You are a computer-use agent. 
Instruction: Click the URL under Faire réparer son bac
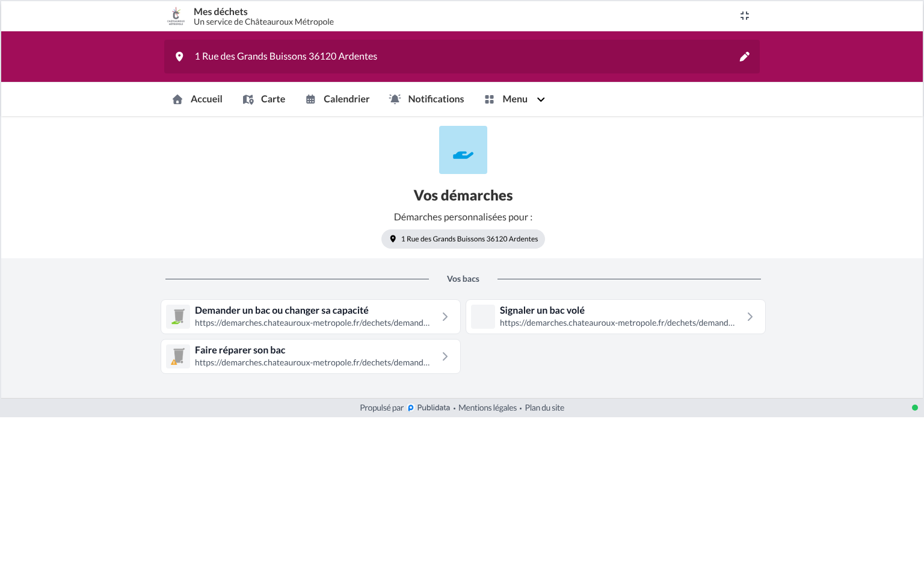click(x=312, y=362)
